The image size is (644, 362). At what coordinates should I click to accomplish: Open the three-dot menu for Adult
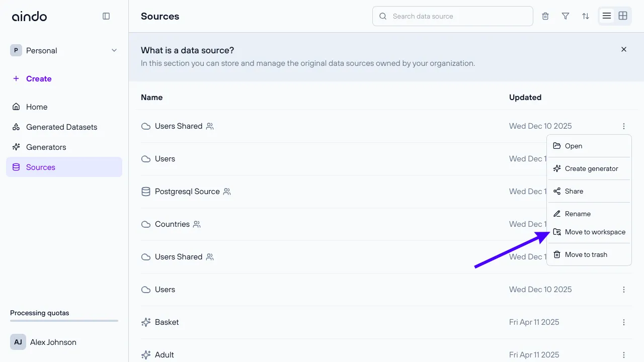point(624,354)
